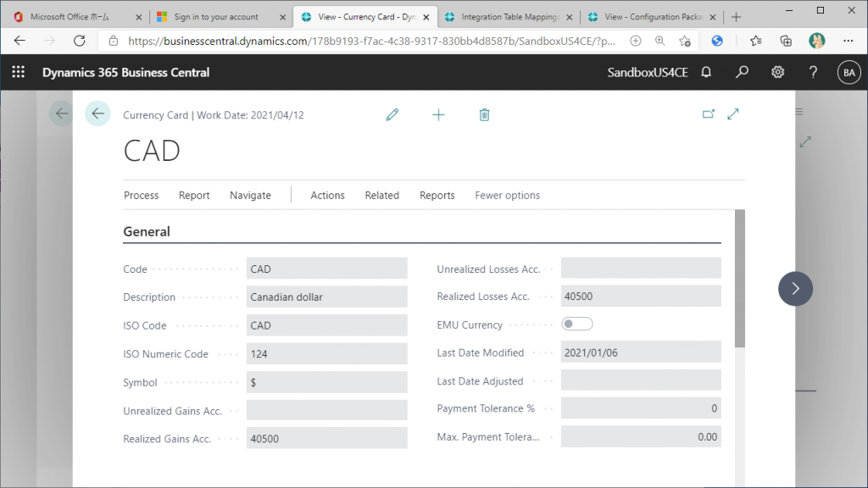Click the browser address bar URL

click(371, 41)
